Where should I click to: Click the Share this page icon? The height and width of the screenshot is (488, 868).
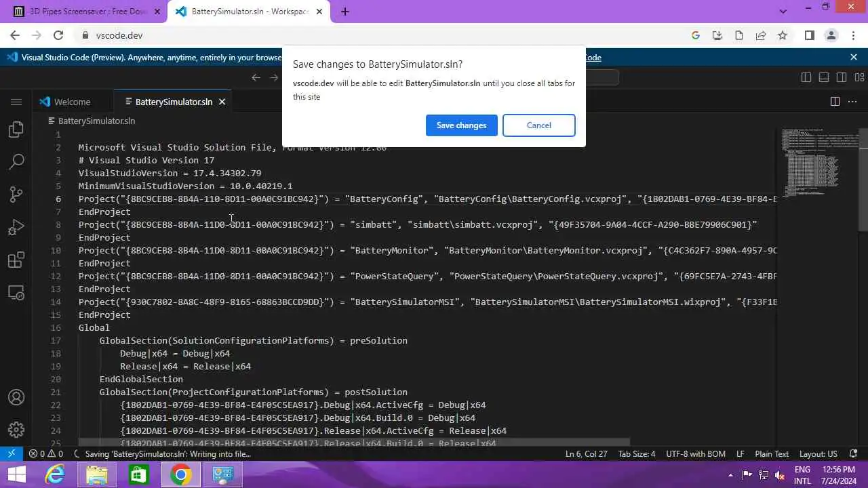pyautogui.click(x=761, y=35)
